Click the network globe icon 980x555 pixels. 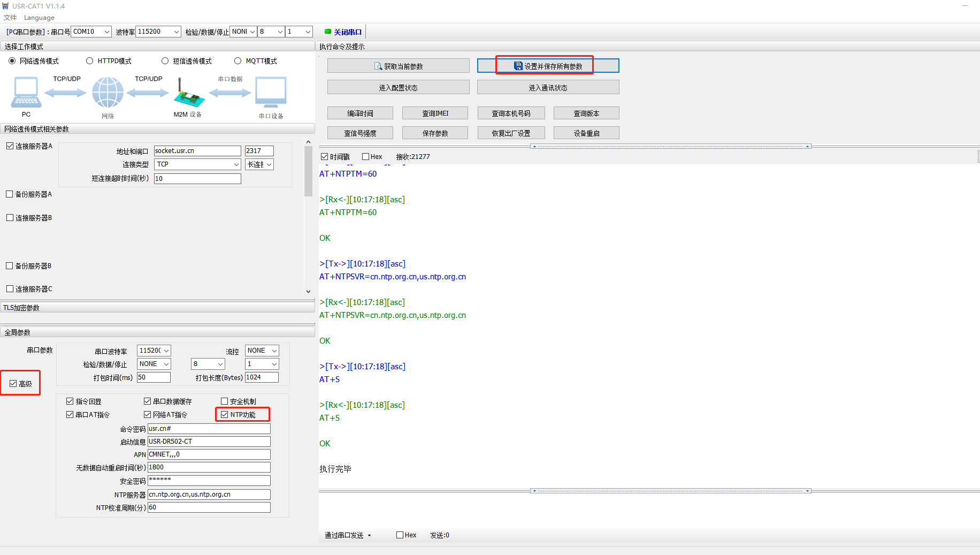[x=108, y=92]
